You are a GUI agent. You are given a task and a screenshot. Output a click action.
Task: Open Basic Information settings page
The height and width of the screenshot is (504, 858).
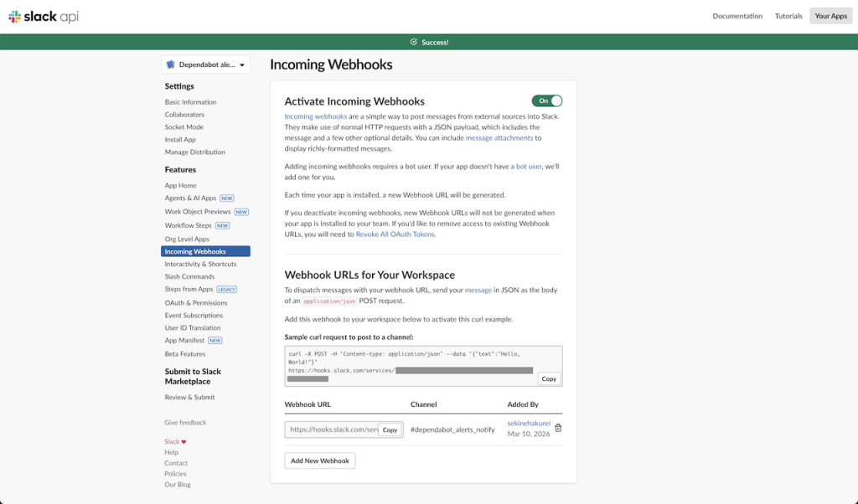click(x=190, y=102)
